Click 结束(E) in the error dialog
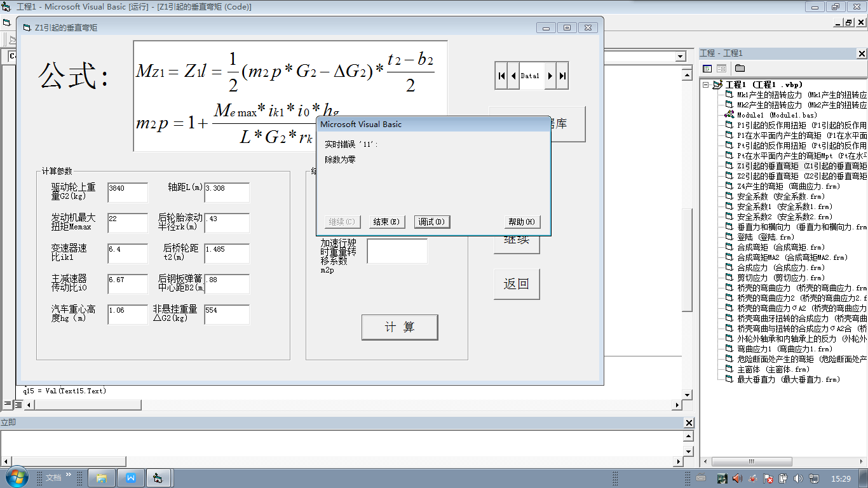This screenshot has width=868, height=488. click(386, 222)
